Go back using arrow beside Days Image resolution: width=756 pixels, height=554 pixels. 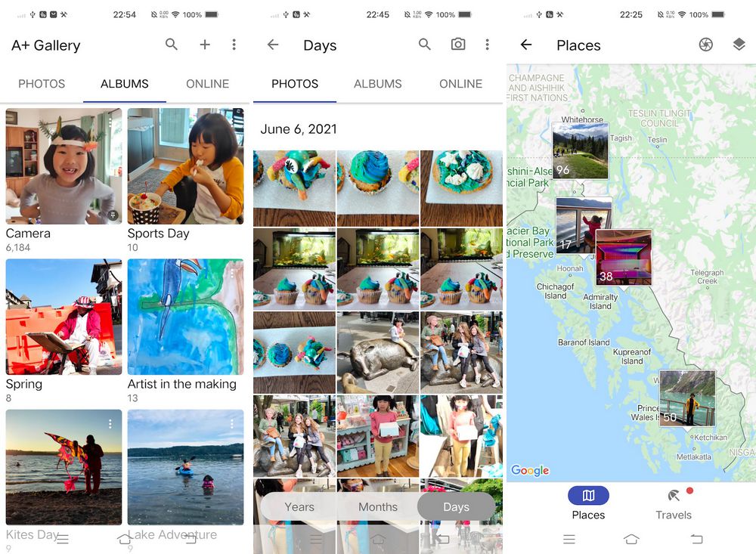tap(273, 45)
